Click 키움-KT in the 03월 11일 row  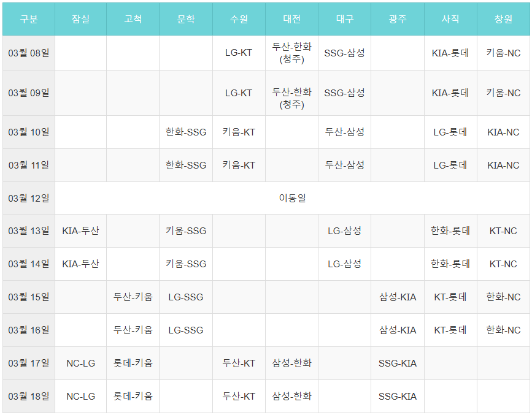coord(239,165)
